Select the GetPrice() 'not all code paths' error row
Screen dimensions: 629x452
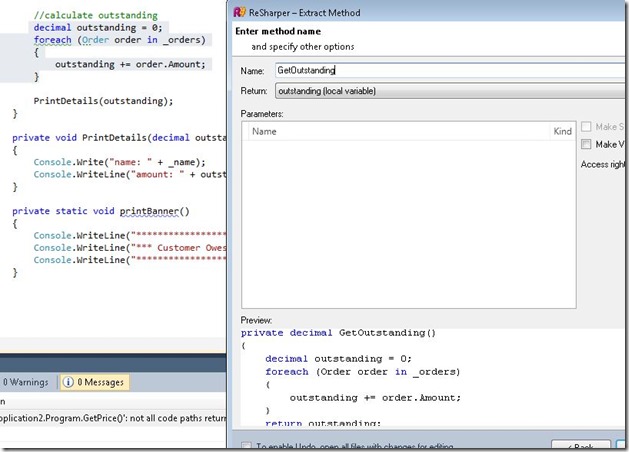pyautogui.click(x=113, y=418)
